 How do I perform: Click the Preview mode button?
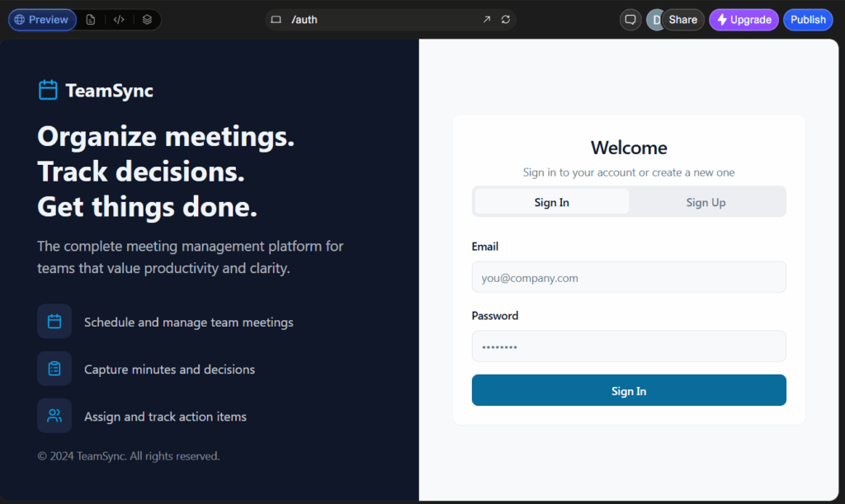point(42,20)
